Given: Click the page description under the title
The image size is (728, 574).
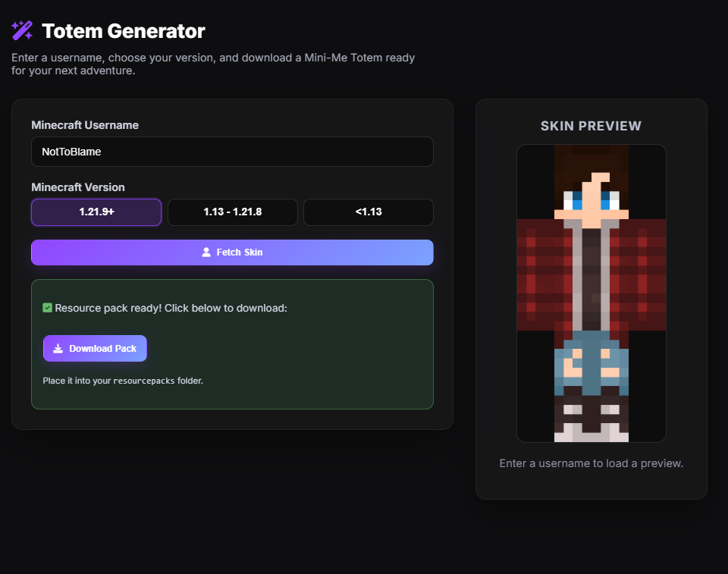Looking at the screenshot, I should pos(213,64).
